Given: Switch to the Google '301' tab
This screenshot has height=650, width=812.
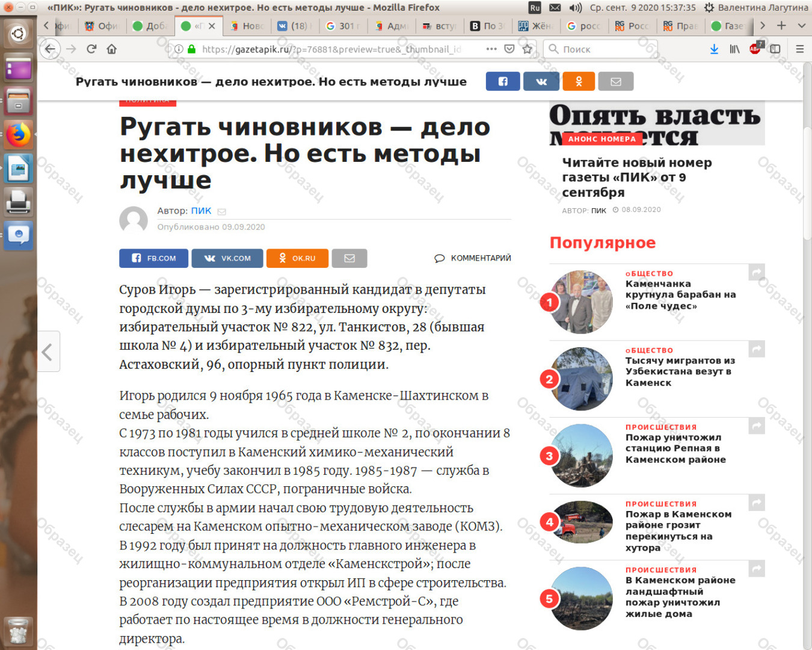Looking at the screenshot, I should pyautogui.click(x=343, y=26).
